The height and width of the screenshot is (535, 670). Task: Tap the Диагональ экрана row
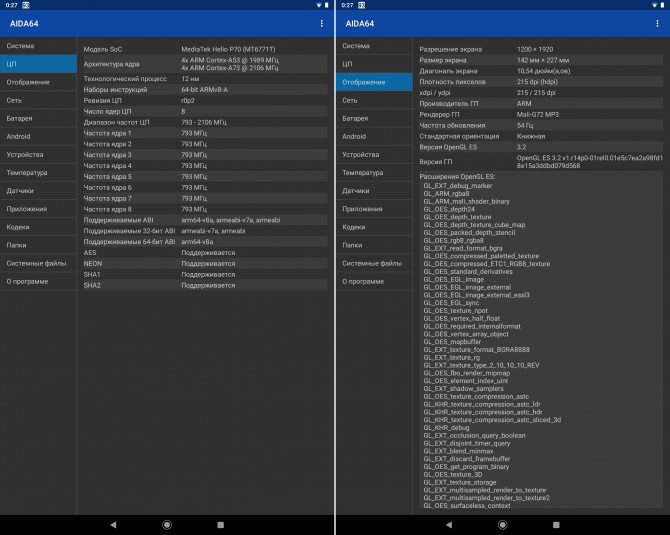(540, 71)
